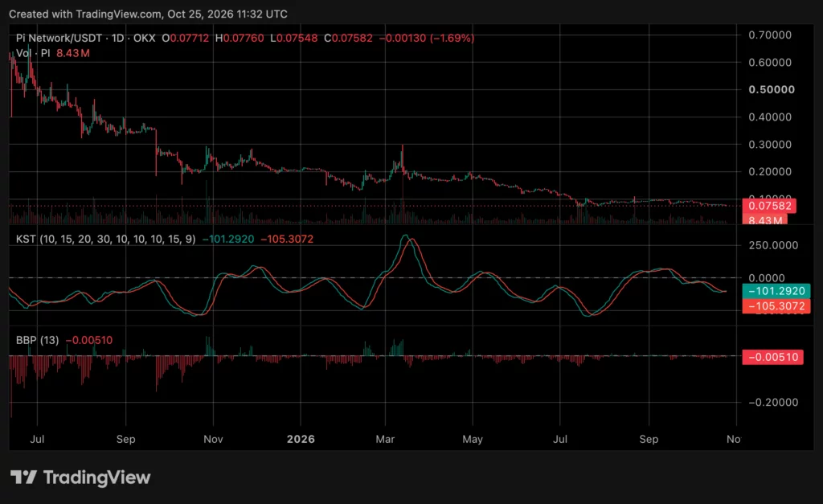Screen dimensions: 823x504
Task: Click the Vol · PI legend label
Action: tap(33, 53)
